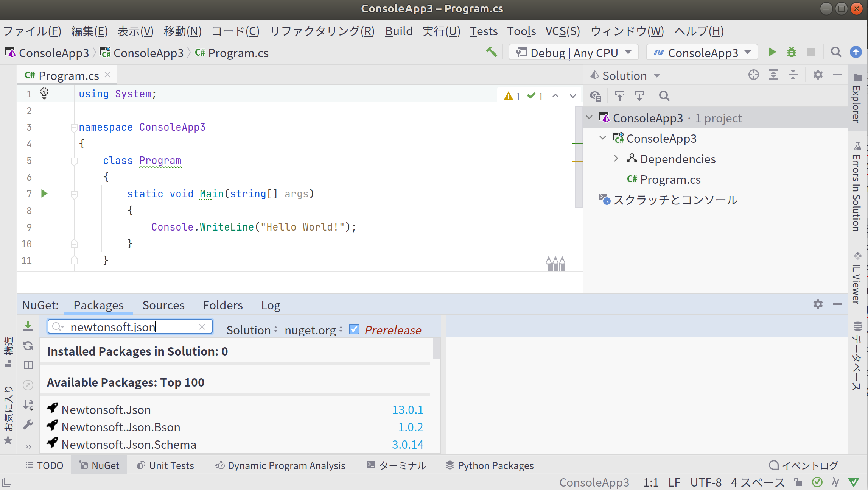Open Debug | Any CPU configuration dropdown
Image resolution: width=868 pixels, height=490 pixels.
(574, 52)
